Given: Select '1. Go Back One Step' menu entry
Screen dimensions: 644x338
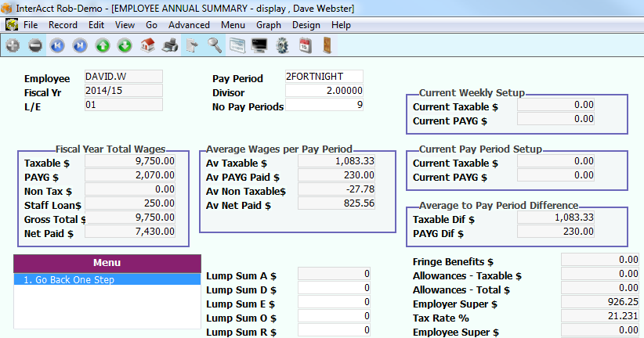Looking at the screenshot, I should (x=107, y=280).
